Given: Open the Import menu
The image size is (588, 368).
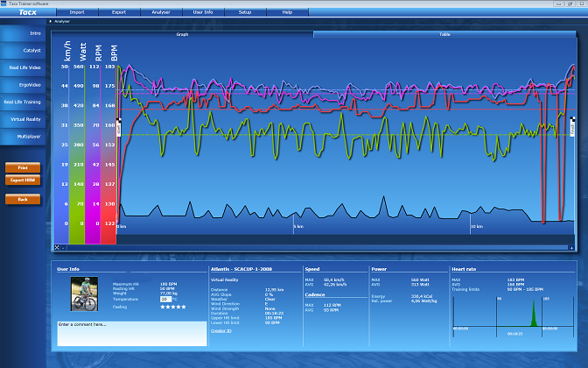Looking at the screenshot, I should (x=77, y=13).
